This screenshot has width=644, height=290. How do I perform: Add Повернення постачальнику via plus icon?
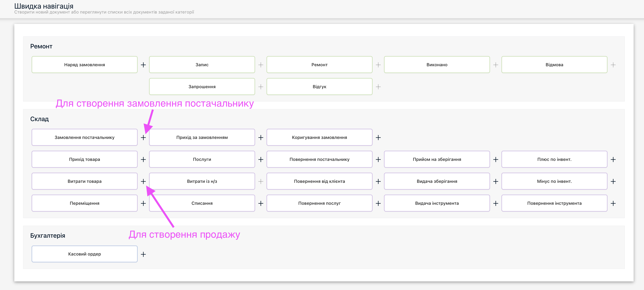[x=378, y=159]
